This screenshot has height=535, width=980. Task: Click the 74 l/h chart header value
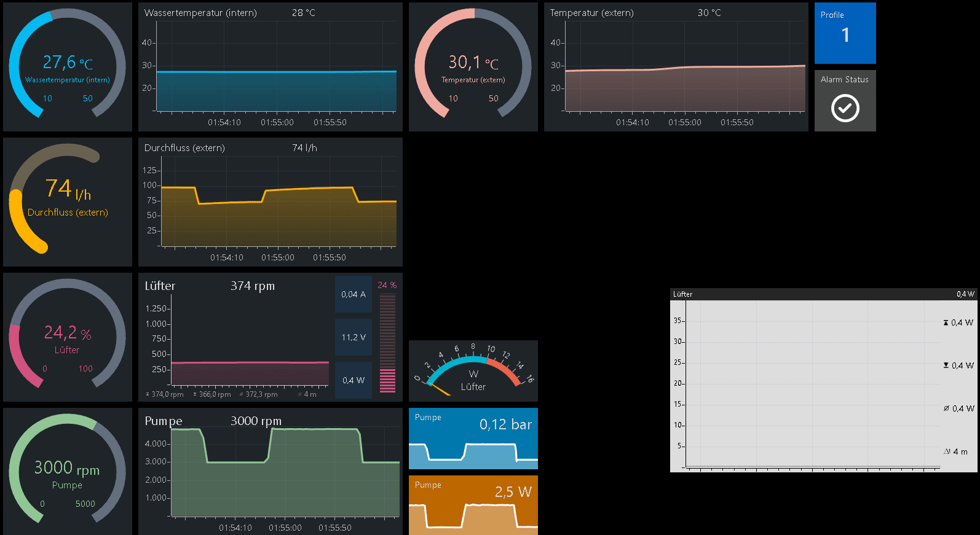click(x=304, y=148)
